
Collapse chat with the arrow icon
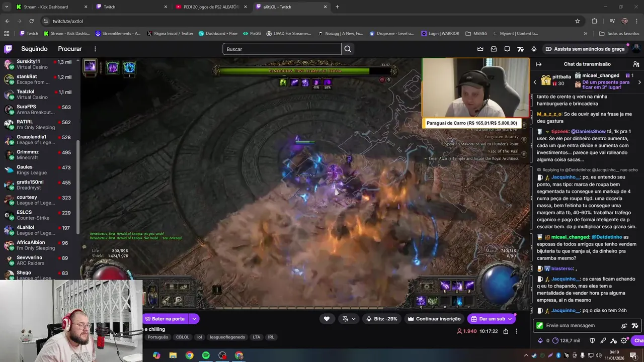click(x=538, y=64)
